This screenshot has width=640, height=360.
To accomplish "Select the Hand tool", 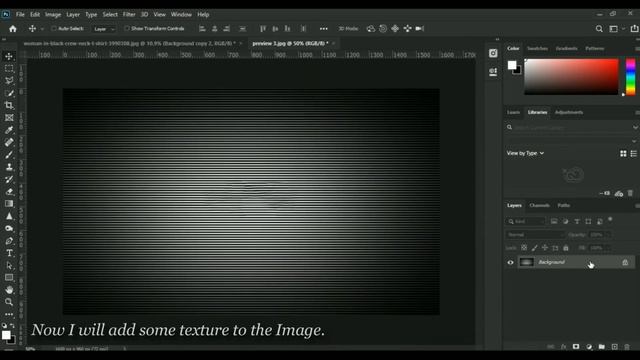I will pos(9,290).
